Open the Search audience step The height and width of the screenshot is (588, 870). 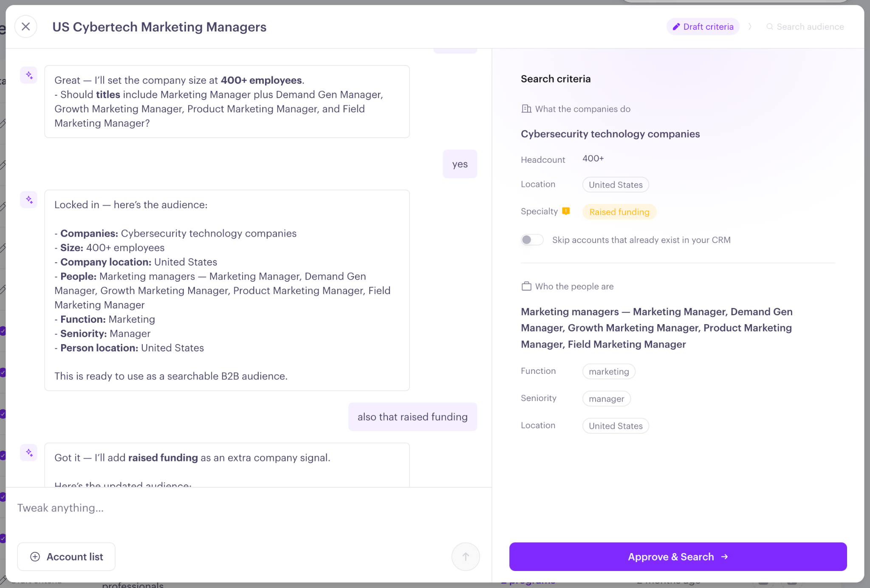tap(805, 27)
